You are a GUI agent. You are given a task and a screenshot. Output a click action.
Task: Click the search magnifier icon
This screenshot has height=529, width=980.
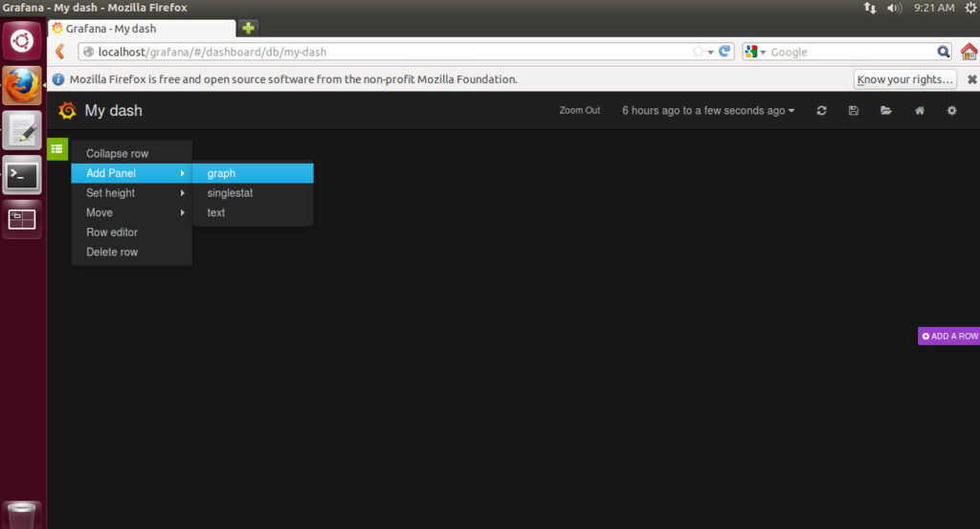[943, 52]
